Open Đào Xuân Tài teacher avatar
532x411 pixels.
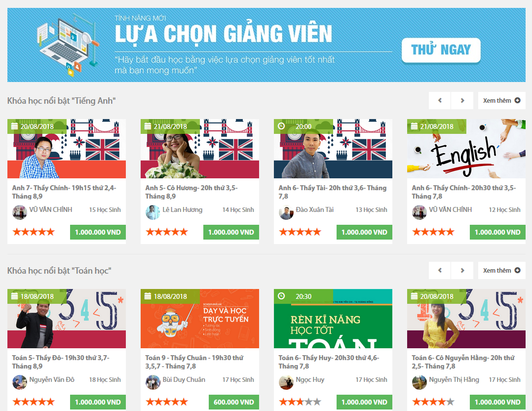(286, 212)
